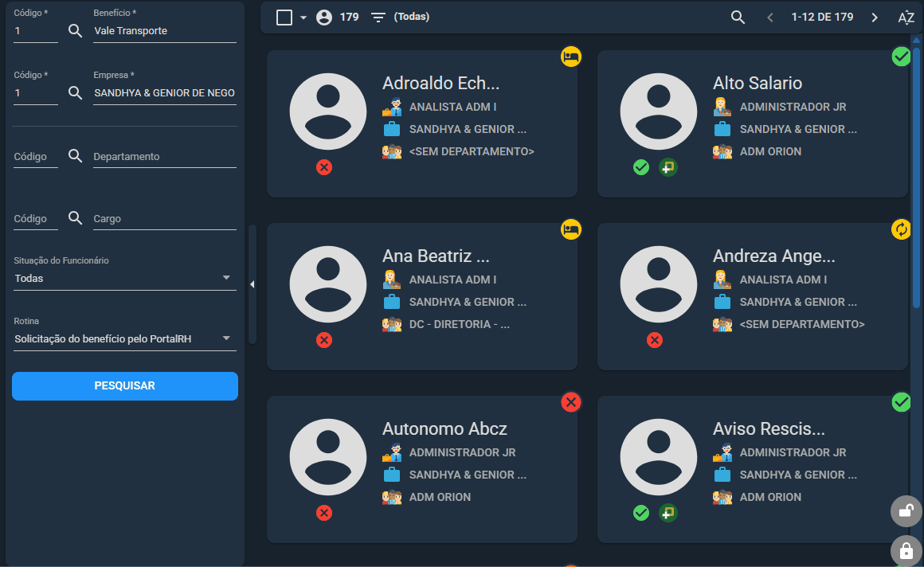Click the yellow bed status badge on Ana Beatriz card
The height and width of the screenshot is (567, 924).
coord(570,229)
